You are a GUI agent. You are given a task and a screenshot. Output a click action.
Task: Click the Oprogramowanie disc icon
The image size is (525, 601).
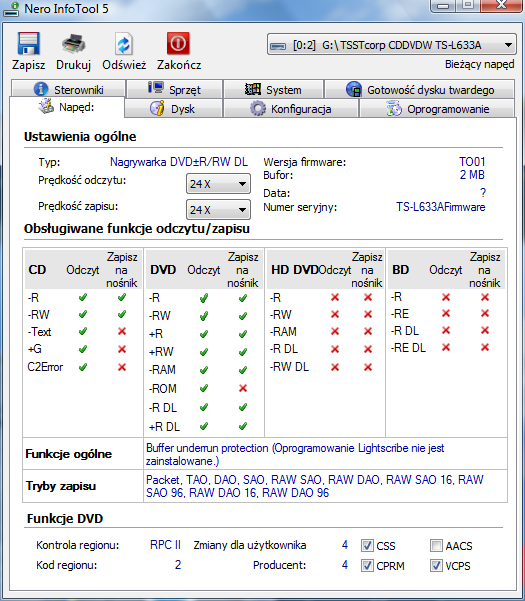tap(394, 108)
